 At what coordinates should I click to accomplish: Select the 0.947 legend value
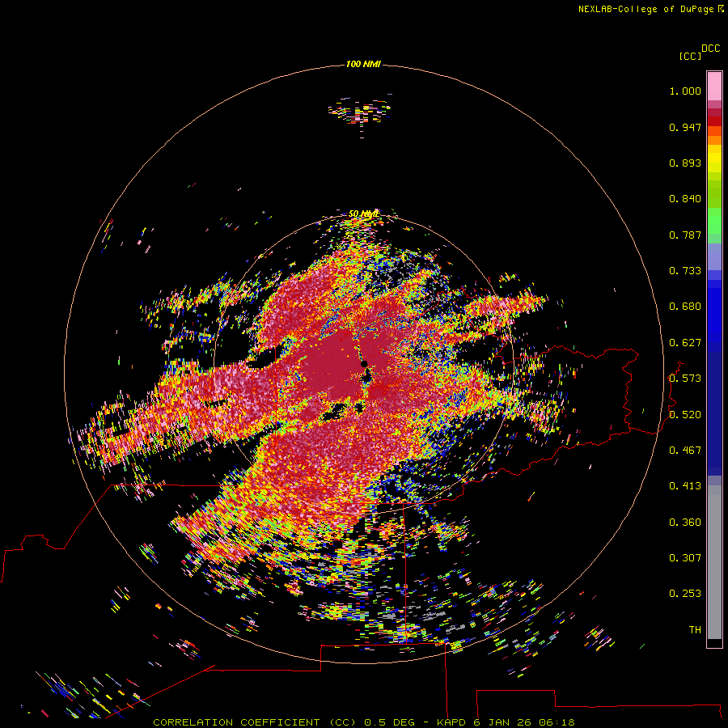pos(685,127)
